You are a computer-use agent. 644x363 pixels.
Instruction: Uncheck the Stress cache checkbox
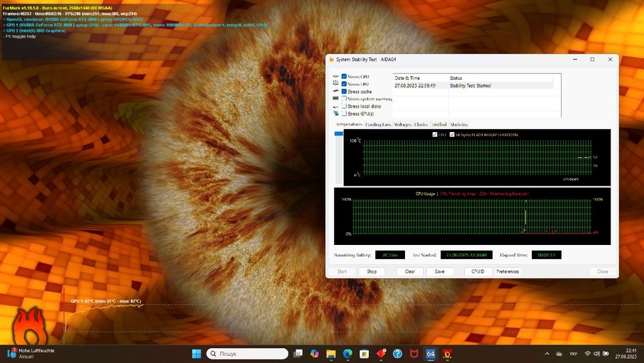(x=344, y=92)
